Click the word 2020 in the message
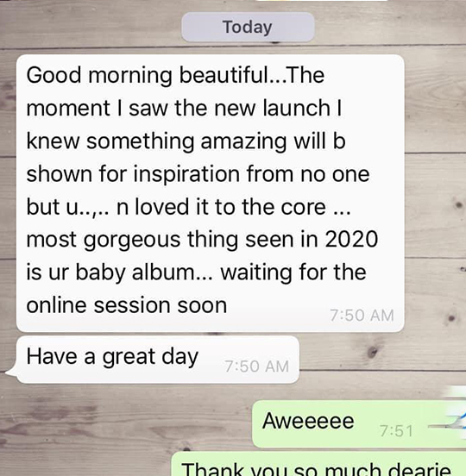466x476 pixels. click(x=351, y=239)
